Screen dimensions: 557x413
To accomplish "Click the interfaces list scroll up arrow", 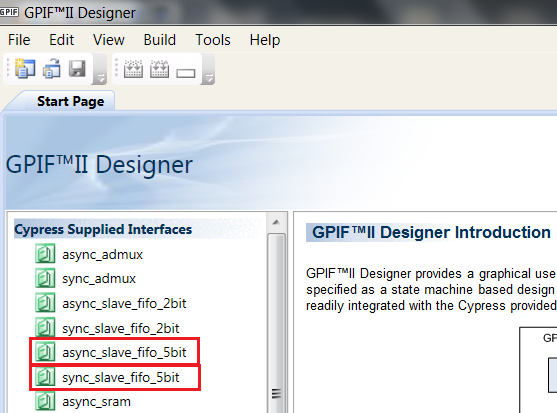I will point(276,222).
